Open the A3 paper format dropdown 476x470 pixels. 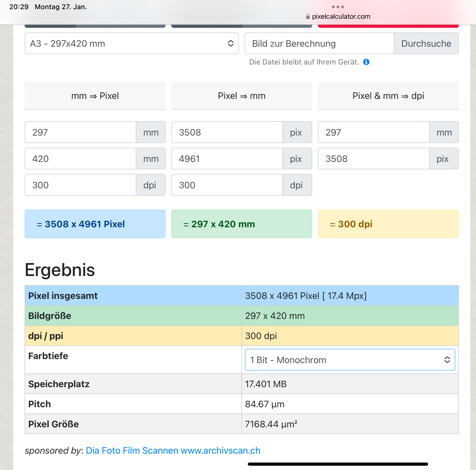pyautogui.click(x=131, y=44)
